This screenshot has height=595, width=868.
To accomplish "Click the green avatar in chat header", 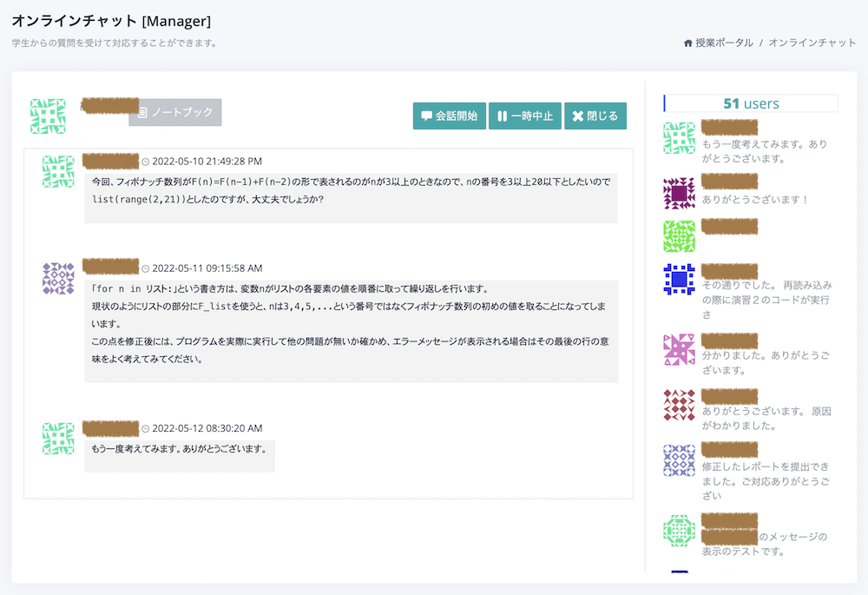I will pyautogui.click(x=48, y=116).
